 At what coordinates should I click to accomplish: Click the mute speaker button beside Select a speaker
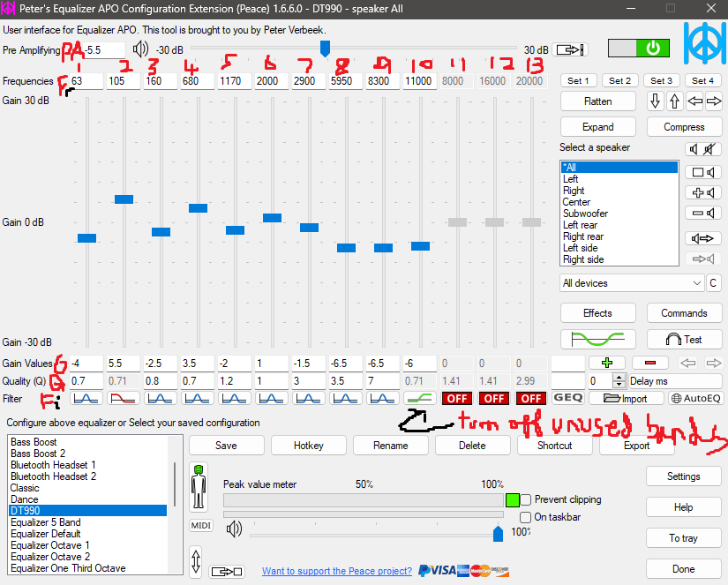tap(704, 149)
